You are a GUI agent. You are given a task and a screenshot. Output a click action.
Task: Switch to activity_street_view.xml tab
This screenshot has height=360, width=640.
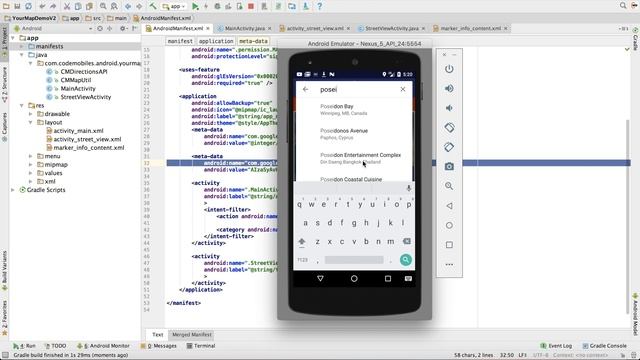coord(315,29)
